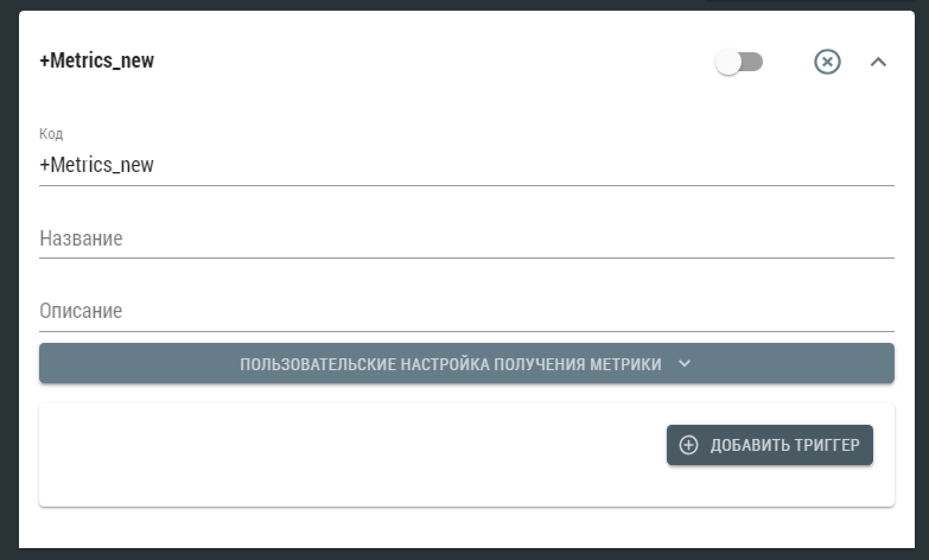Click the upward collapse chevron top right

point(879,62)
